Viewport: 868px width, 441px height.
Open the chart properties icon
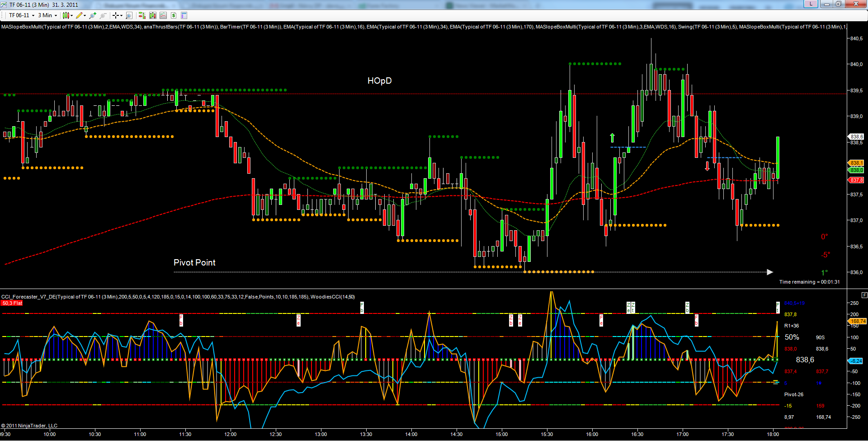click(184, 15)
